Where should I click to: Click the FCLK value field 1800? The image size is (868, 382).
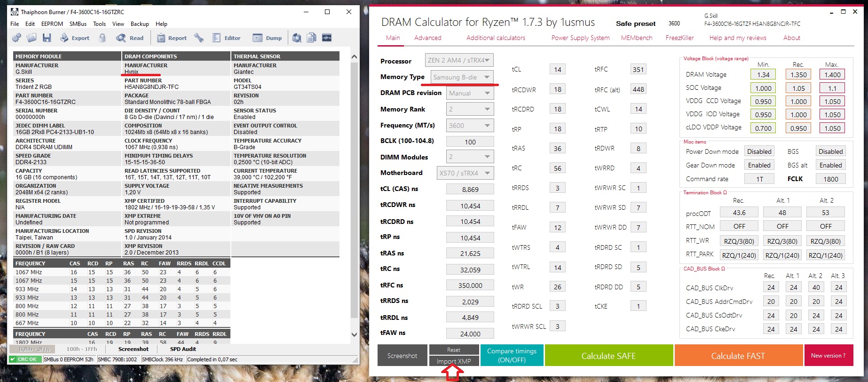pos(830,179)
